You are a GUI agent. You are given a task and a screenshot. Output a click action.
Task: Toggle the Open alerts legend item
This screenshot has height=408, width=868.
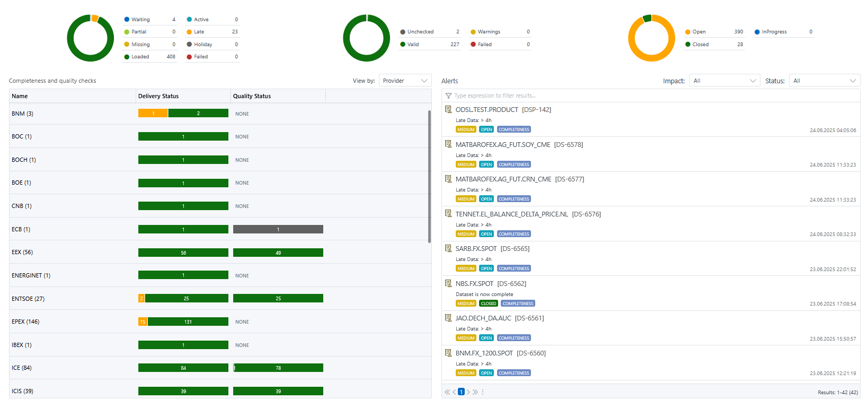pos(698,32)
